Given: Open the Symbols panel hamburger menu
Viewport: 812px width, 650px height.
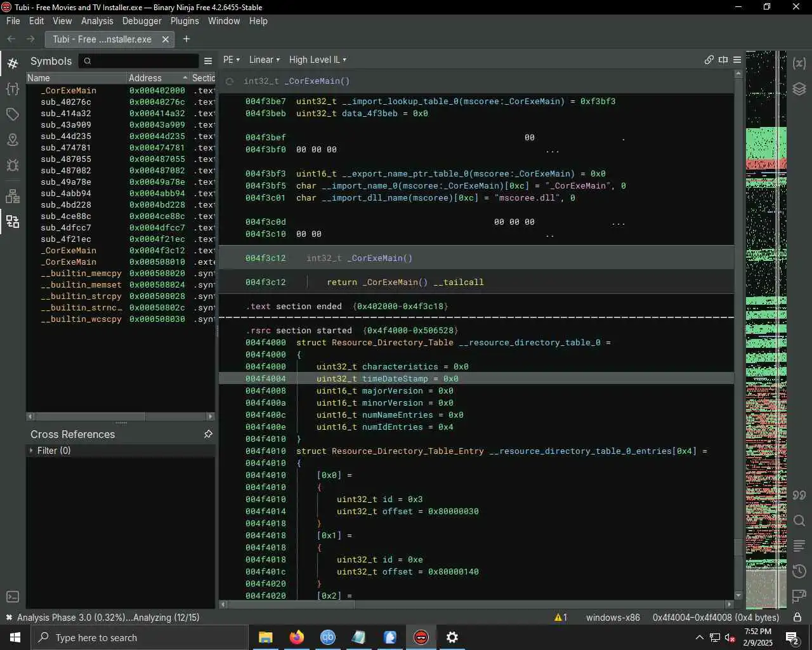Looking at the screenshot, I should pyautogui.click(x=208, y=61).
